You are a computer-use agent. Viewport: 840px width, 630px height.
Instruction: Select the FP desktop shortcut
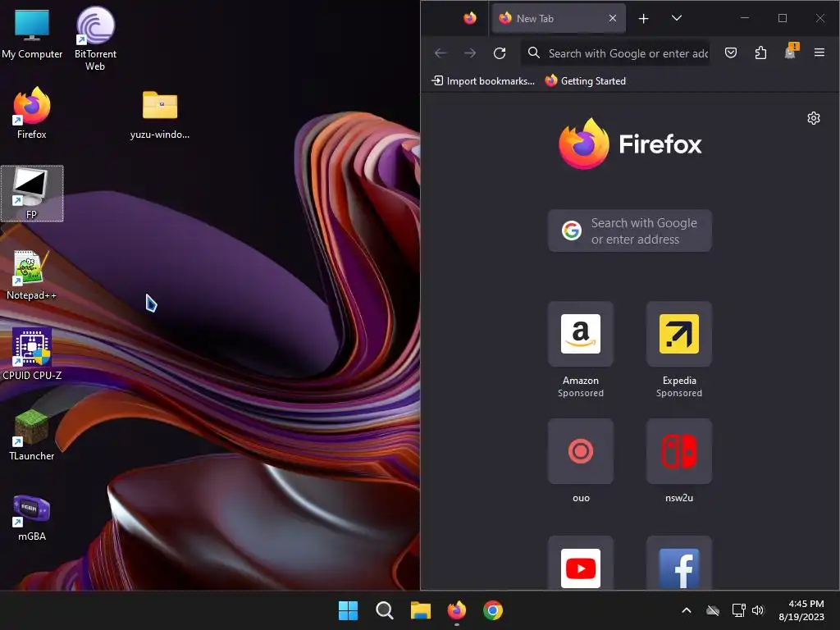click(x=32, y=194)
